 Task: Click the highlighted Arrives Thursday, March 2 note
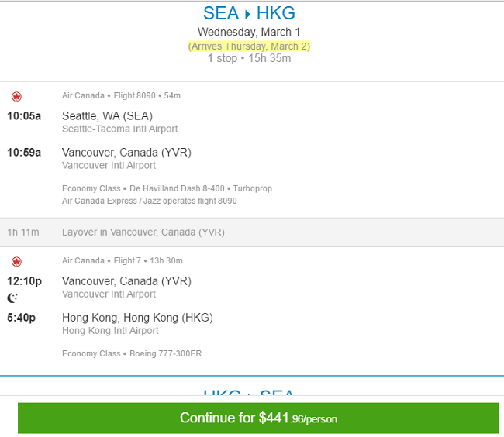(249, 46)
